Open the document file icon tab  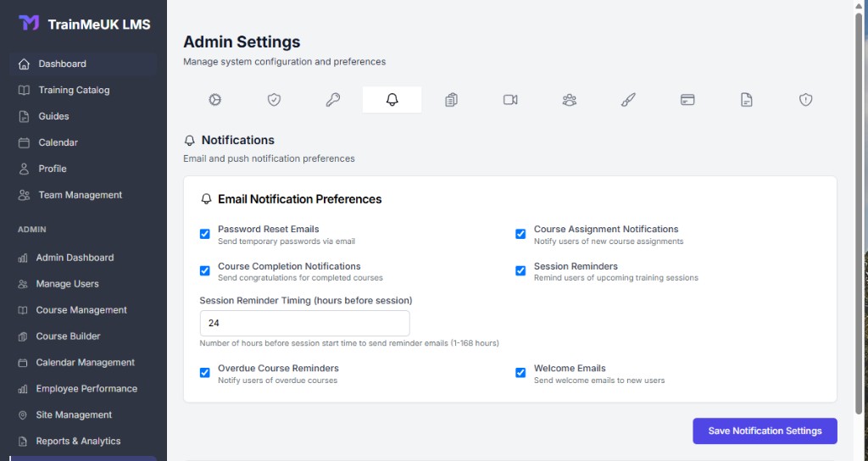(x=746, y=100)
